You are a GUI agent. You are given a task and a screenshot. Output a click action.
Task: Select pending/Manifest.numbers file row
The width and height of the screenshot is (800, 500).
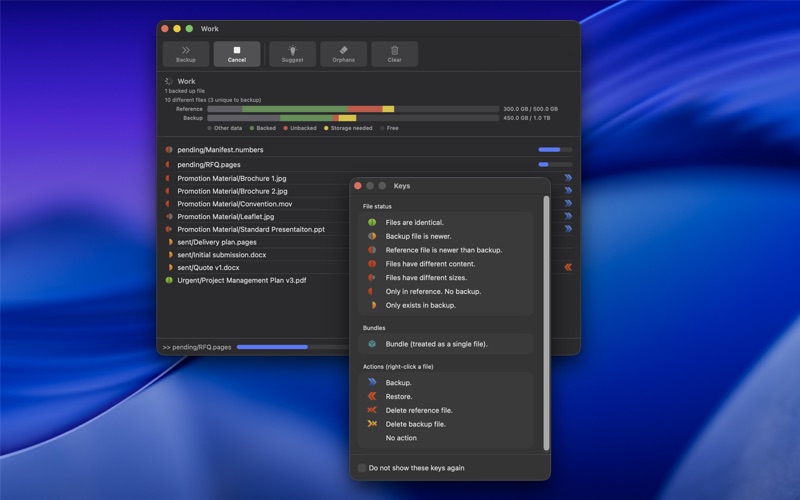point(368,149)
